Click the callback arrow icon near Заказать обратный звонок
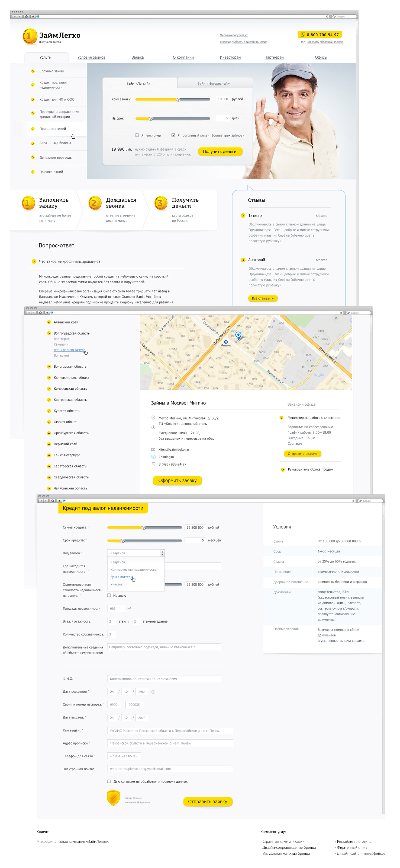The image size is (400, 868). 303,42
